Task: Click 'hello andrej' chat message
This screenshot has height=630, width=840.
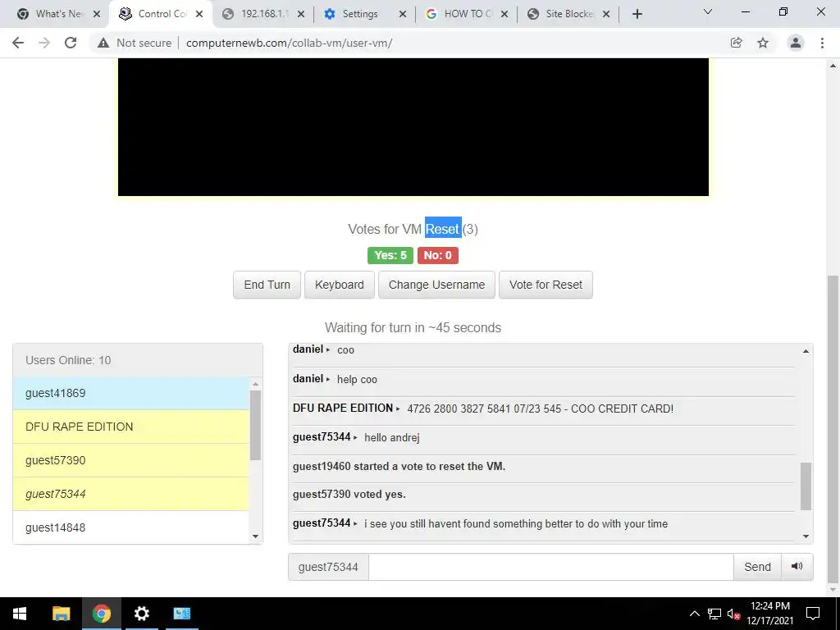Action: pos(391,438)
